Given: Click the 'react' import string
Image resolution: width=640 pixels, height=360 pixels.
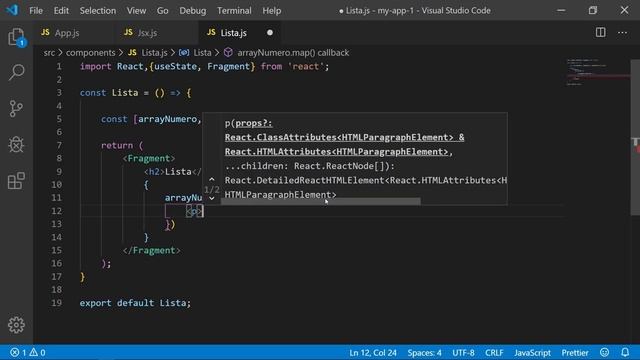Looking at the screenshot, I should point(306,67).
